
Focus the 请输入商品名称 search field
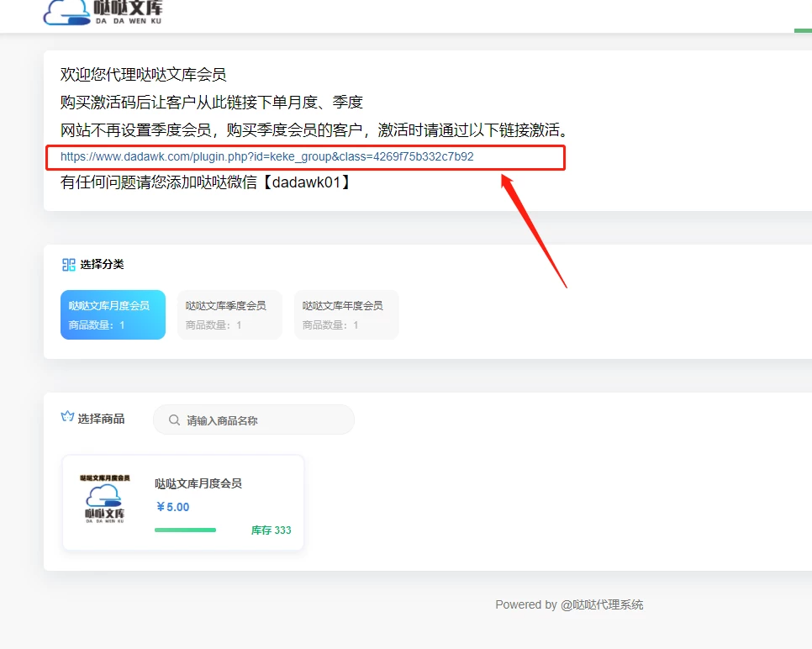point(254,420)
